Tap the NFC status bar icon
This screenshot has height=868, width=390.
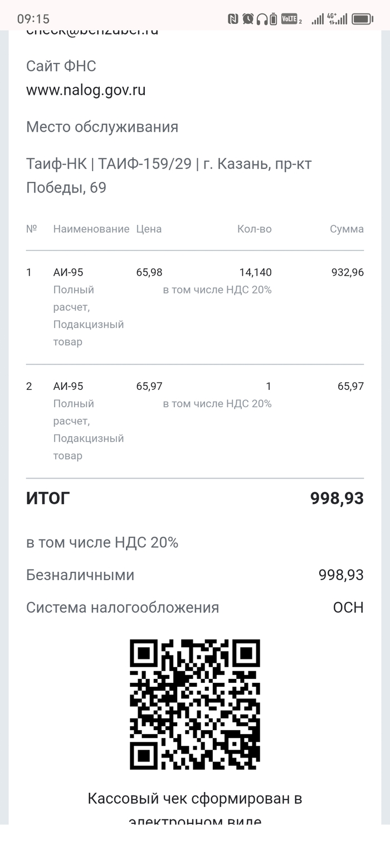click(233, 19)
